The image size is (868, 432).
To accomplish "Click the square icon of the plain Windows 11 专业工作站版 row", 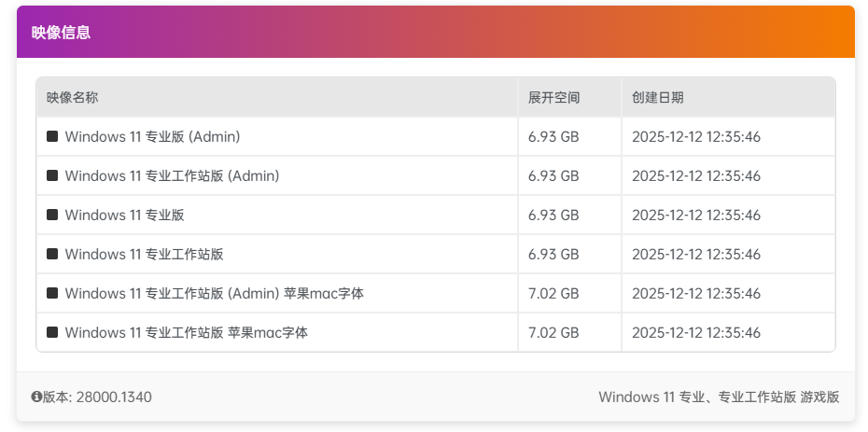I will point(52,254).
